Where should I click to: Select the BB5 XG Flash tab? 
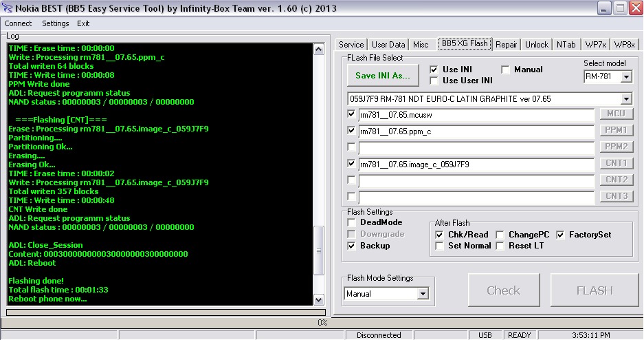click(x=465, y=43)
